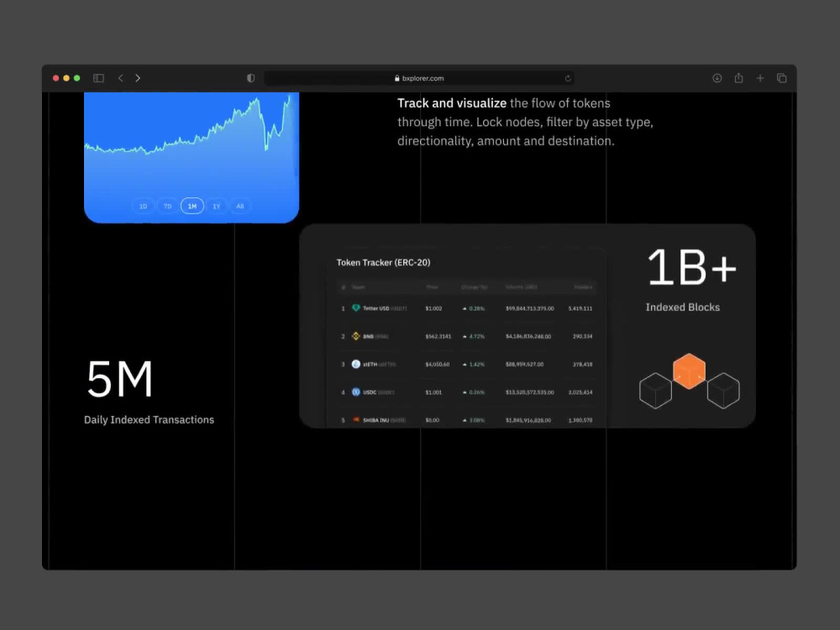Click the $88,959,527.00 volume cell

coord(524,365)
